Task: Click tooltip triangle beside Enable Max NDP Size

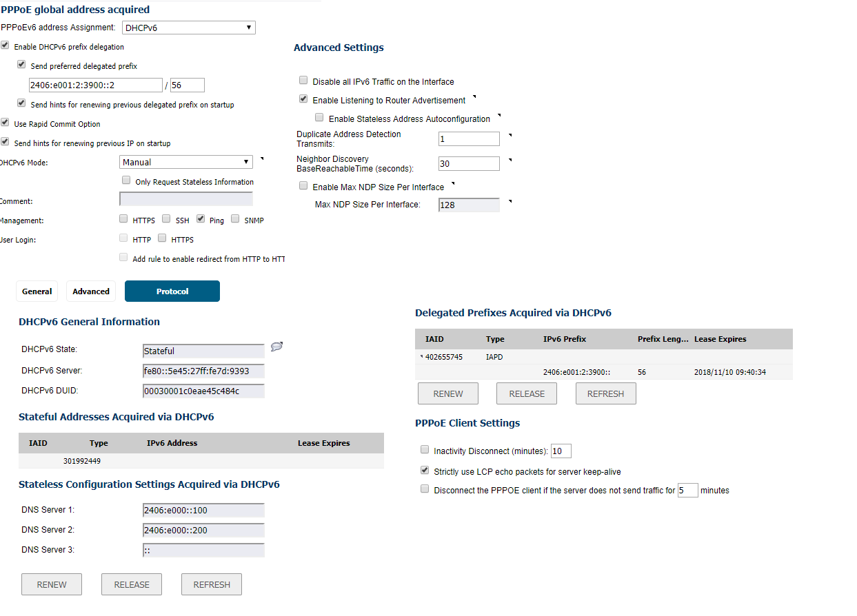Action: tap(452, 183)
